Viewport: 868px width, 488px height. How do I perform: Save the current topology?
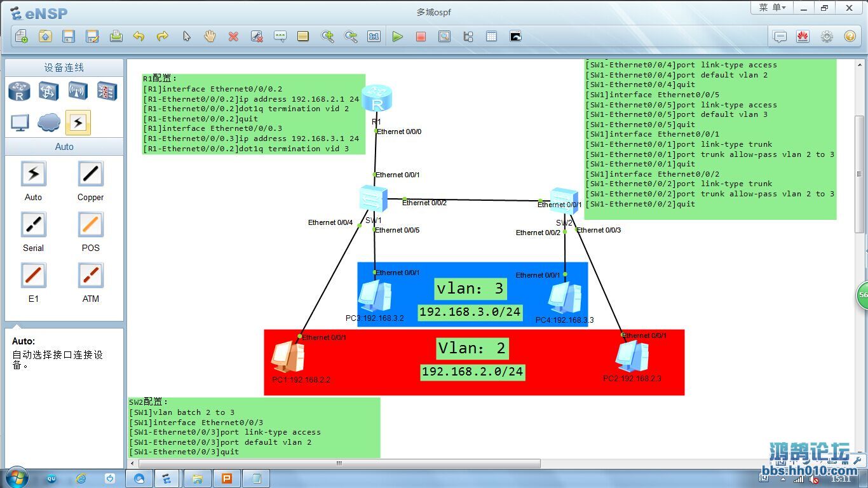(x=69, y=36)
